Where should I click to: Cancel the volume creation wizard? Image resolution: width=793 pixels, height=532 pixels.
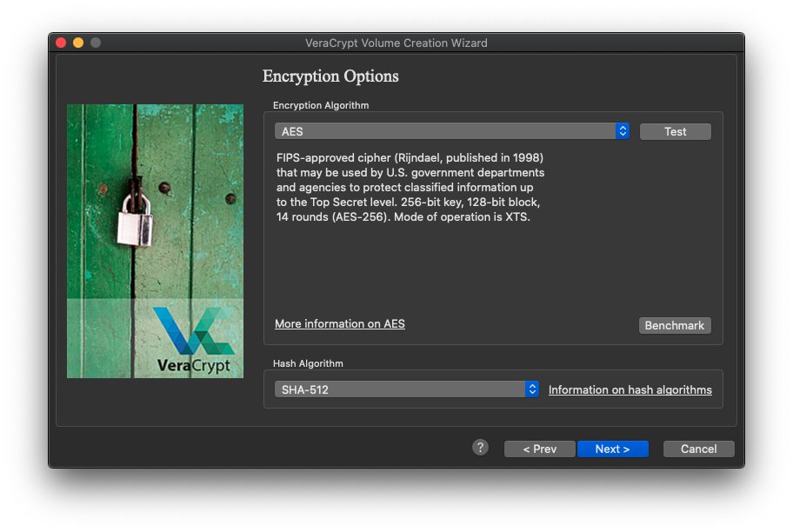click(x=698, y=449)
